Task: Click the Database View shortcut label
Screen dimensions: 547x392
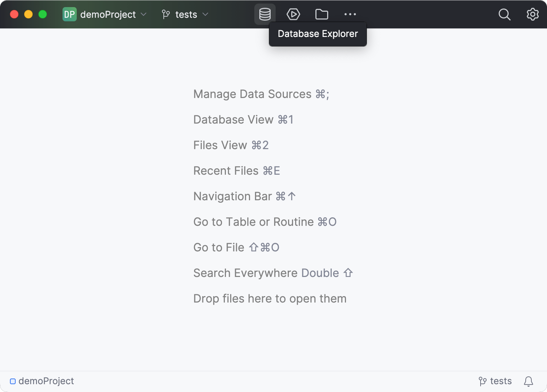Action: (x=243, y=120)
